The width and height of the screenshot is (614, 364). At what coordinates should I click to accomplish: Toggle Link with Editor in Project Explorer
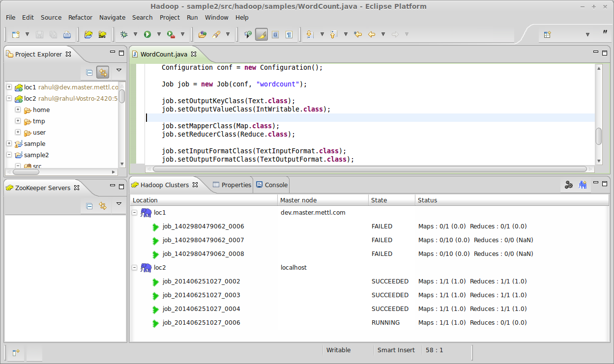tap(103, 73)
